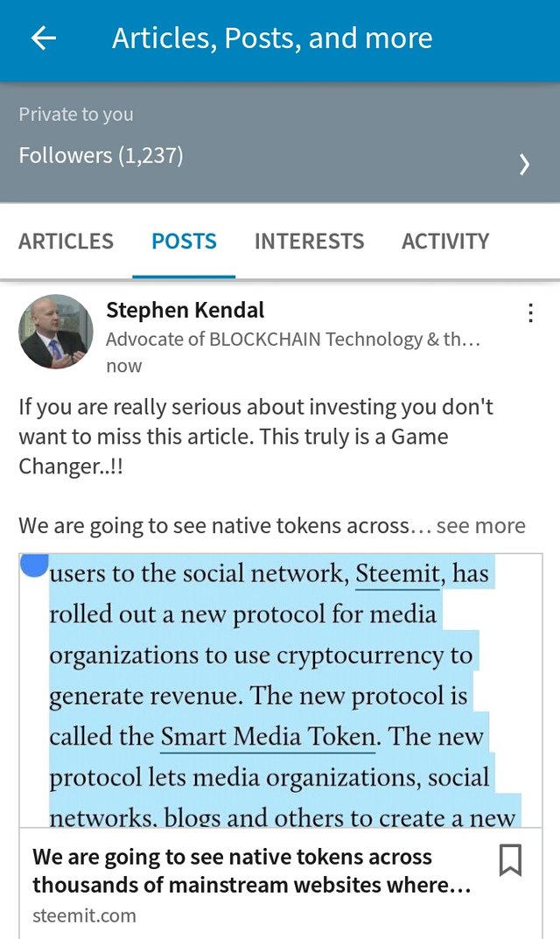This screenshot has width=560, height=939.
Task: Tap the back arrow icon
Action: [x=43, y=39]
